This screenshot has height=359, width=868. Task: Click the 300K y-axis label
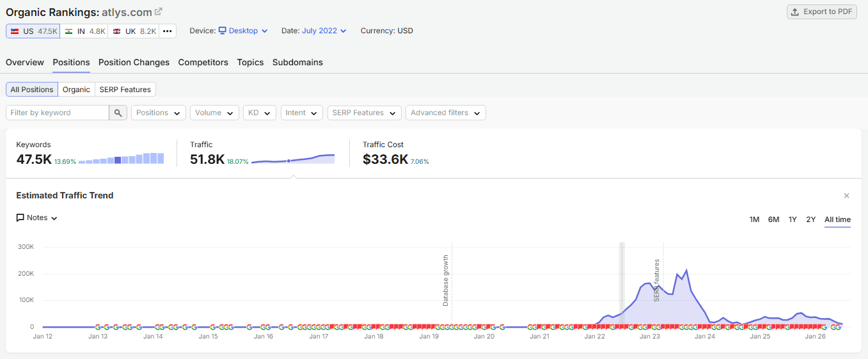point(26,247)
